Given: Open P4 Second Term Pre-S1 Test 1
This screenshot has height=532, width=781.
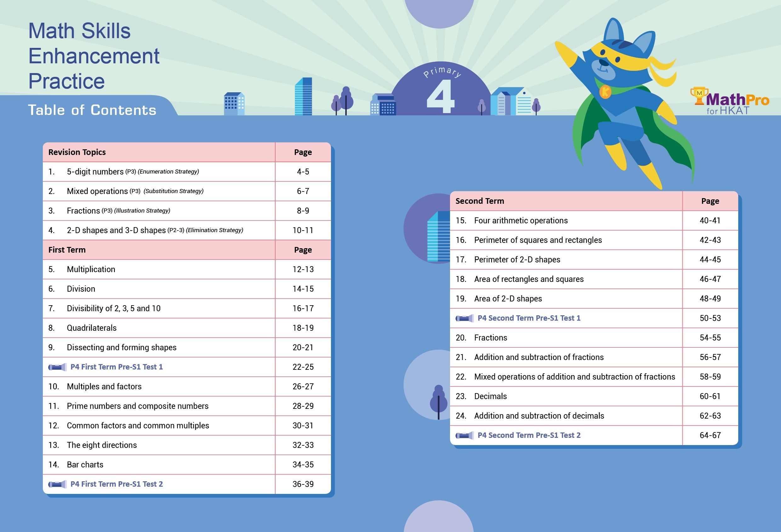Looking at the screenshot, I should 529,318.
